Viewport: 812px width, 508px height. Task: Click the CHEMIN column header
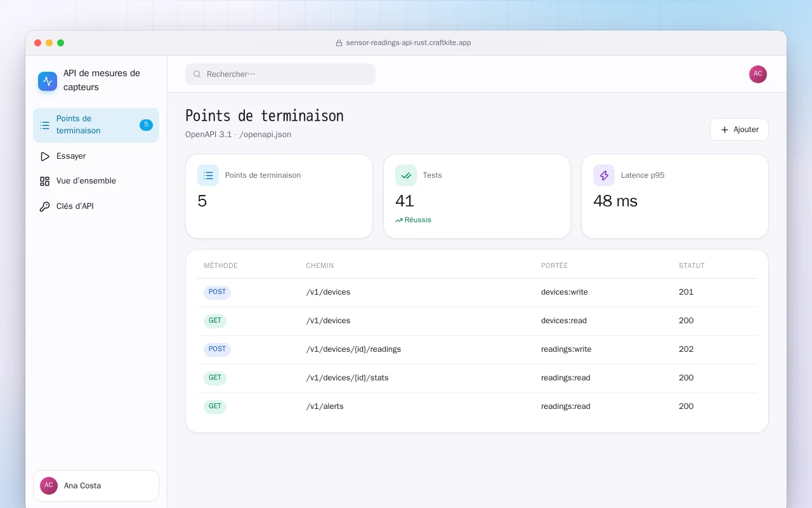pyautogui.click(x=320, y=266)
